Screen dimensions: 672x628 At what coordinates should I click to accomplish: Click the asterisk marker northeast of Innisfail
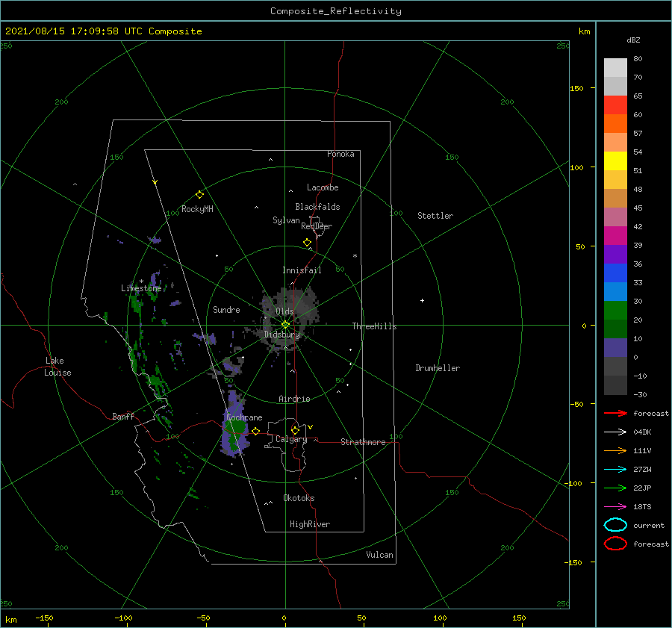pyautogui.click(x=355, y=256)
